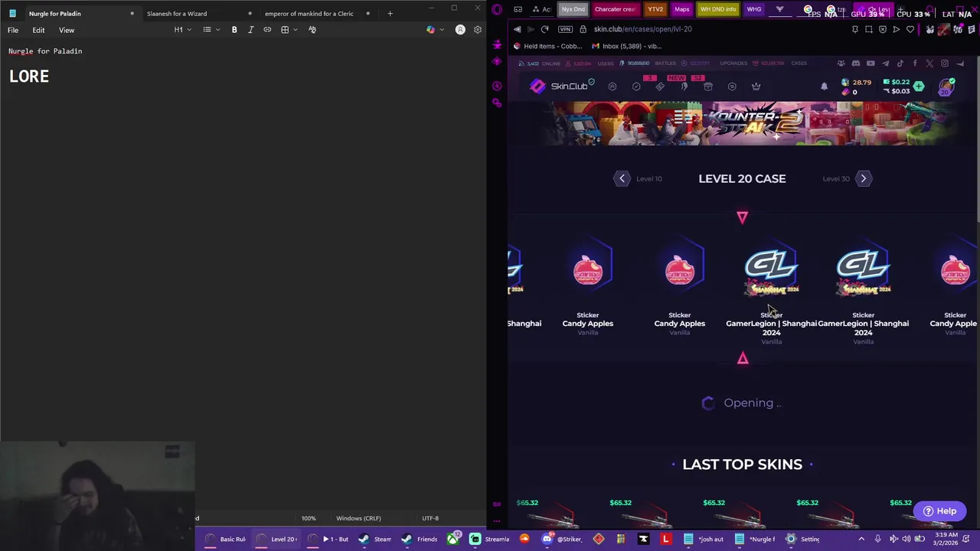The height and width of the screenshot is (551, 980).
Task: Open Discord @Striker taskbar item
Action: pos(562,539)
